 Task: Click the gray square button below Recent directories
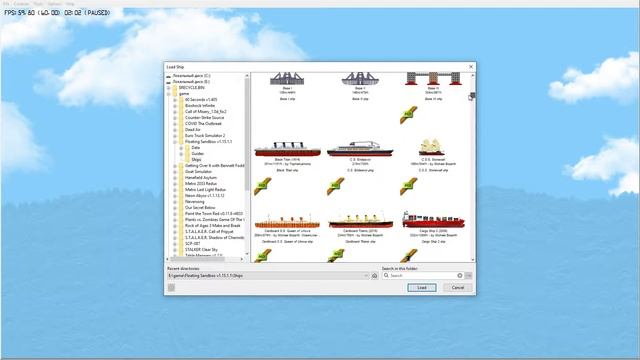[x=171, y=288]
